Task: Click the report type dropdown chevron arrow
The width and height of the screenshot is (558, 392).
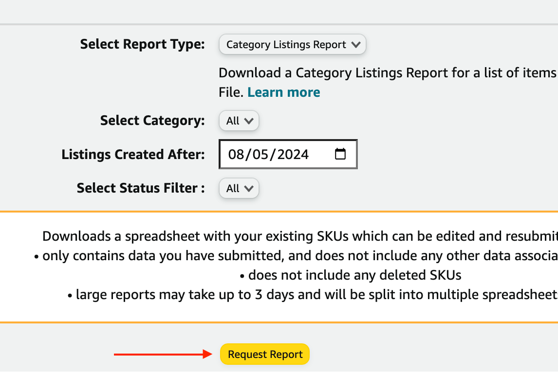Action: (356, 45)
